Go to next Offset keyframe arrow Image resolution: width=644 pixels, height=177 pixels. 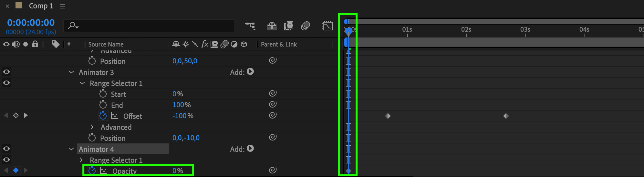pos(26,115)
